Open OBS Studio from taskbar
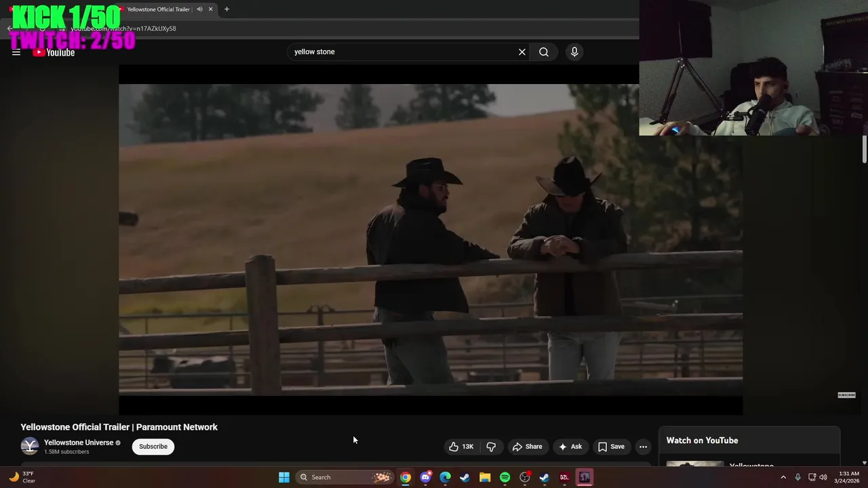 (525, 477)
